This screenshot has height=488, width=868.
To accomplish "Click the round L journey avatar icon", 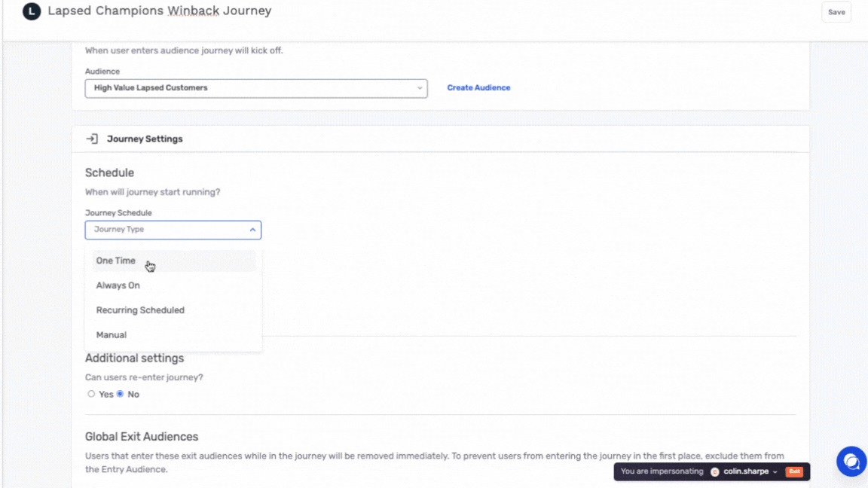I will coord(32,12).
